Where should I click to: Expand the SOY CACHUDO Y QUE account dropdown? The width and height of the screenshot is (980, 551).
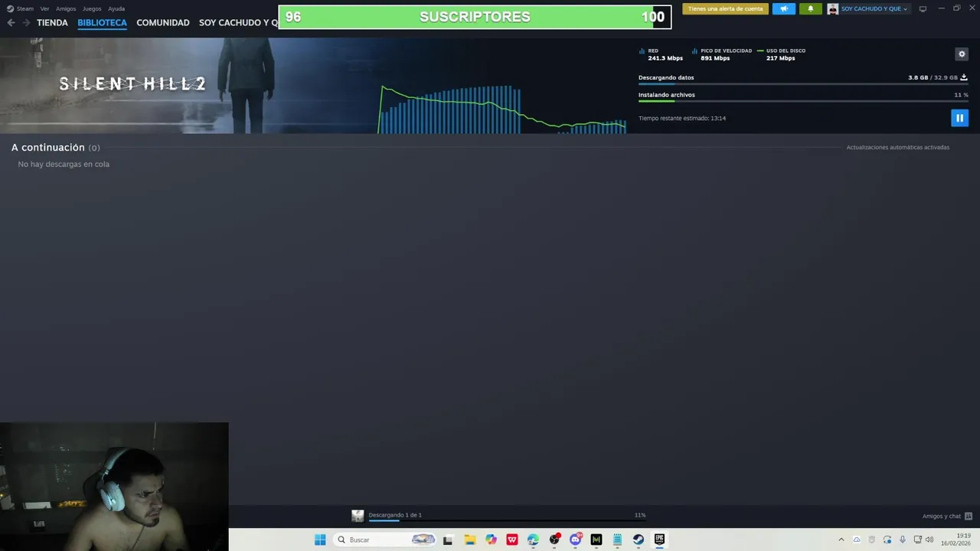point(874,9)
